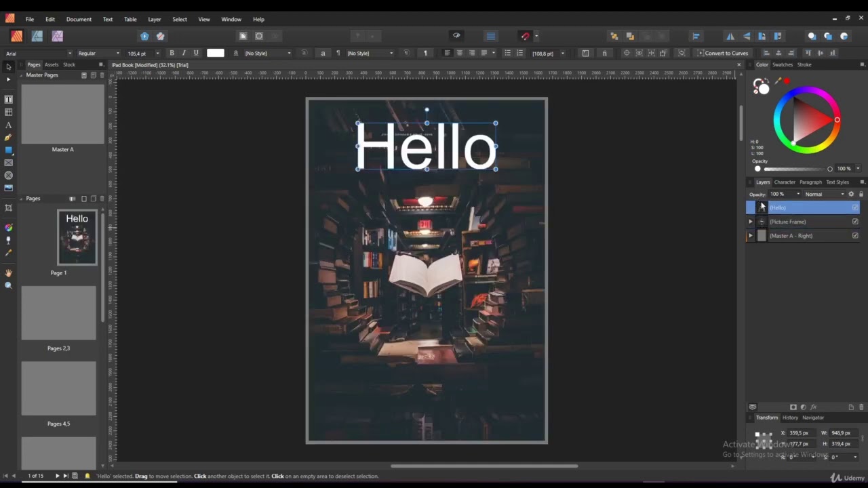Screen dimensions: 868x488
Task: Uncheck the (Picture Frame) layer visibility
Action: [855, 222]
